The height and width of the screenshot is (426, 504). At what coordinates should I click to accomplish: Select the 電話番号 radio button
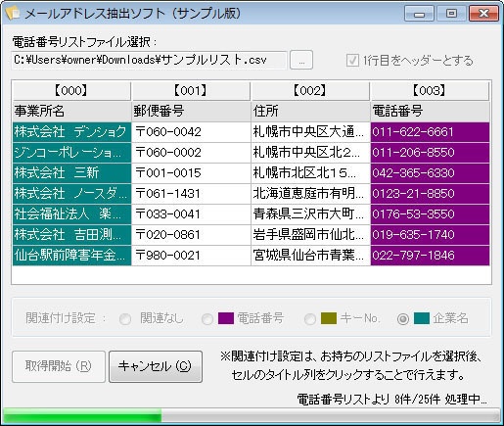pos(207,318)
